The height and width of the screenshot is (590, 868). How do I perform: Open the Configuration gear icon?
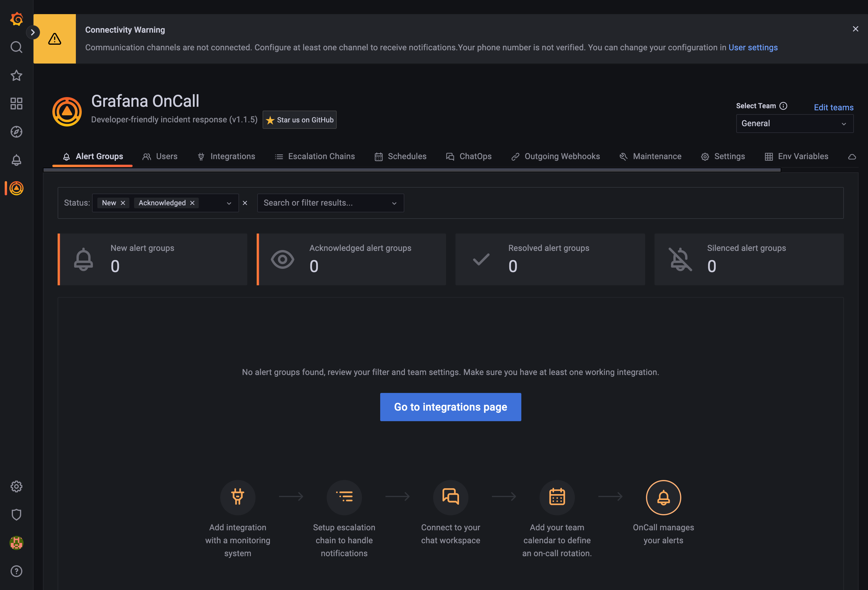(x=16, y=486)
